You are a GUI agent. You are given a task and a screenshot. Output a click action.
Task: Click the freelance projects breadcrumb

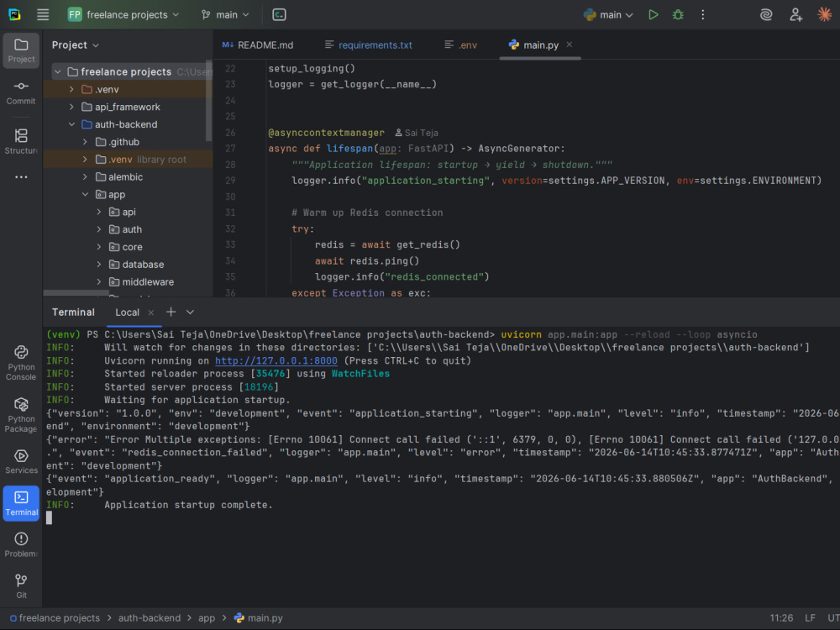pos(55,617)
